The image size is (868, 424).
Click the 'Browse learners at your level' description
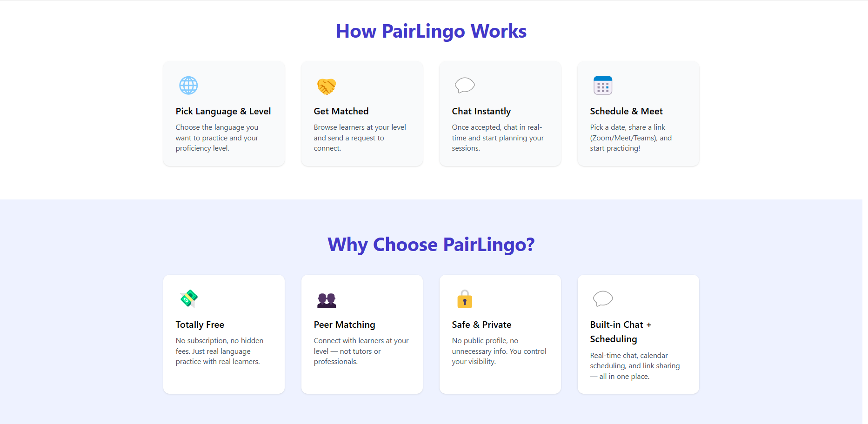pos(360,138)
